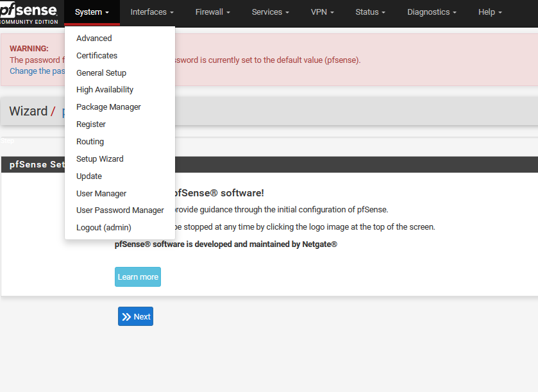Click the pfSense logo image
538x392 pixels.
click(29, 13)
